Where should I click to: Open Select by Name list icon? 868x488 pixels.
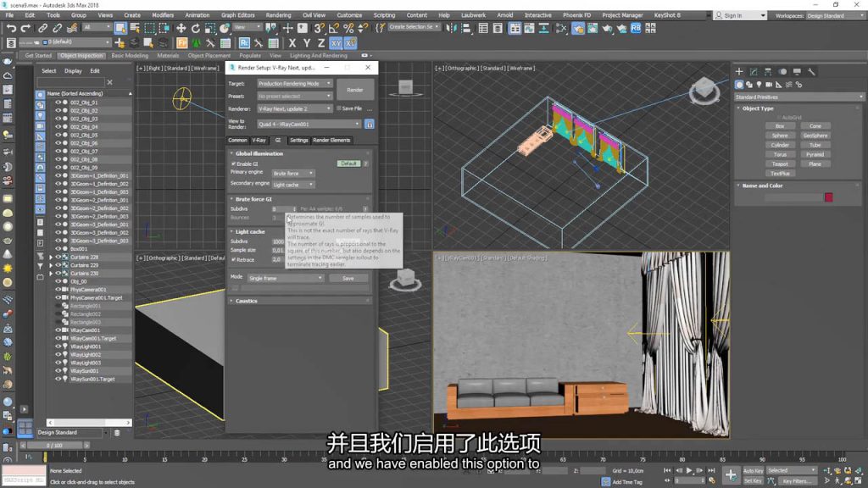click(x=135, y=28)
